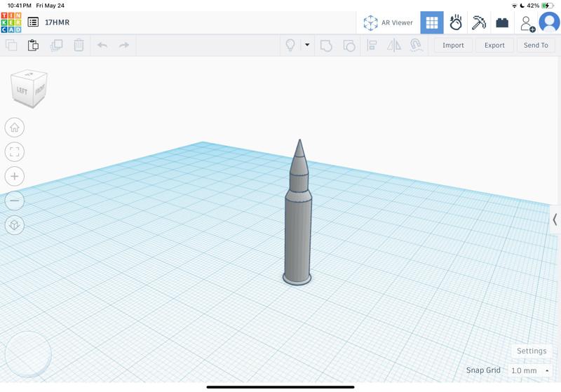Expand the visibility options dropdown arrow

coord(307,45)
